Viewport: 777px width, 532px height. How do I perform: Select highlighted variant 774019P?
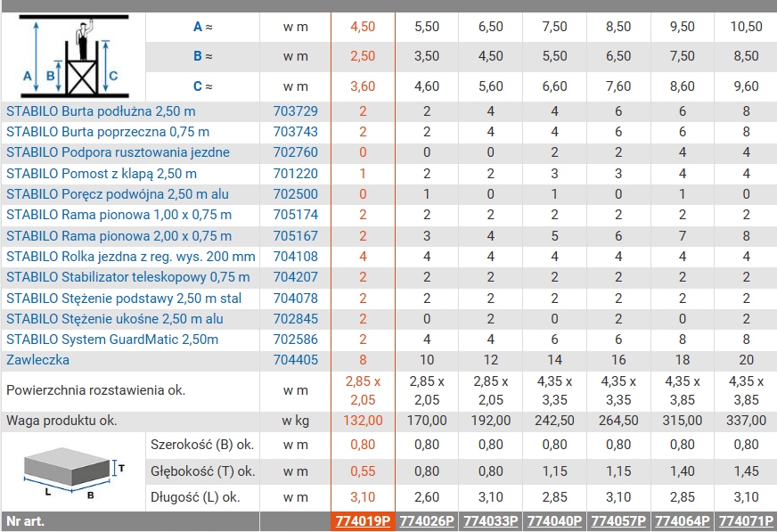click(x=363, y=521)
